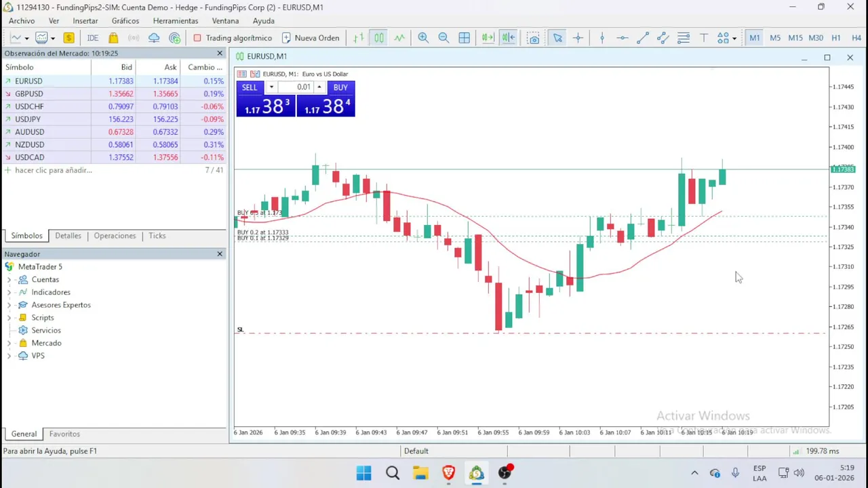Image resolution: width=868 pixels, height=488 pixels.
Task: Click the Signals broadcast icon
Action: (x=134, y=38)
